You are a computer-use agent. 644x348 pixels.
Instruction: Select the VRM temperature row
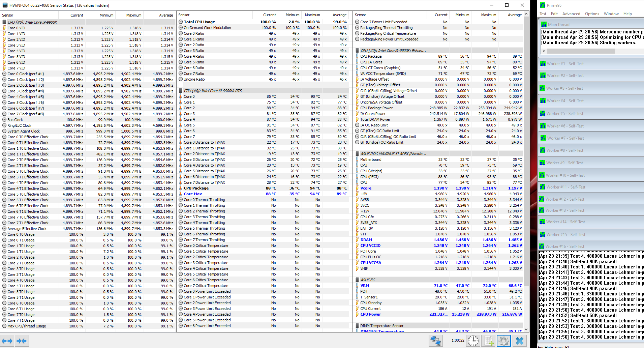point(439,286)
